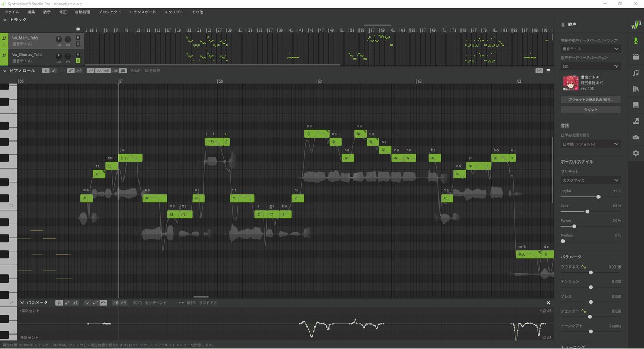Screen dimensions: 644x349
Task: Open the 日本語 (デフォルト) language dropdown
Action: [x=590, y=144]
